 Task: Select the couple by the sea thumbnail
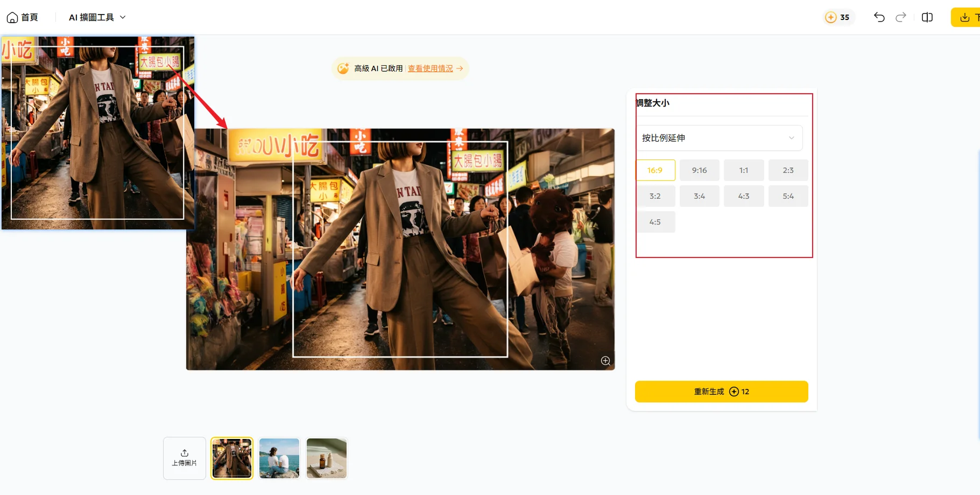pyautogui.click(x=279, y=458)
